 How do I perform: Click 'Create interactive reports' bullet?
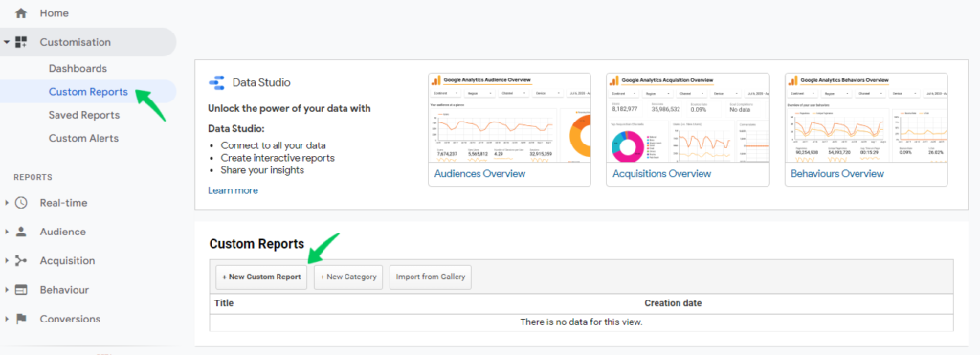click(278, 158)
